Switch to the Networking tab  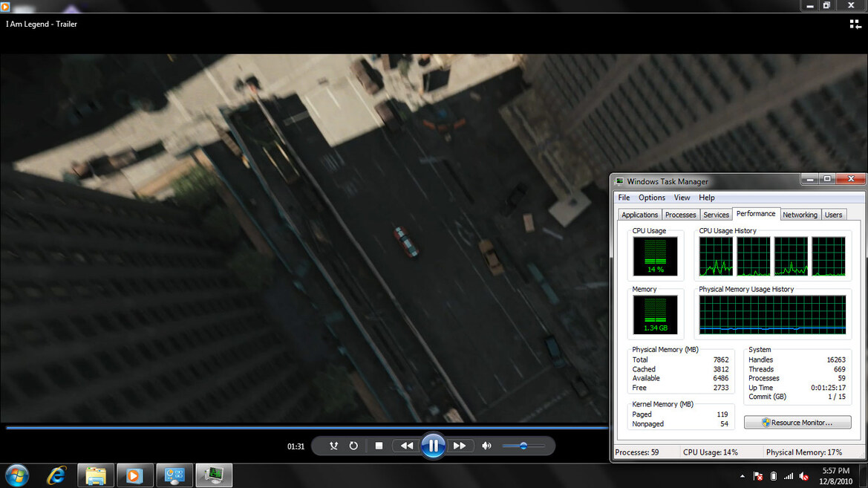tap(800, 215)
